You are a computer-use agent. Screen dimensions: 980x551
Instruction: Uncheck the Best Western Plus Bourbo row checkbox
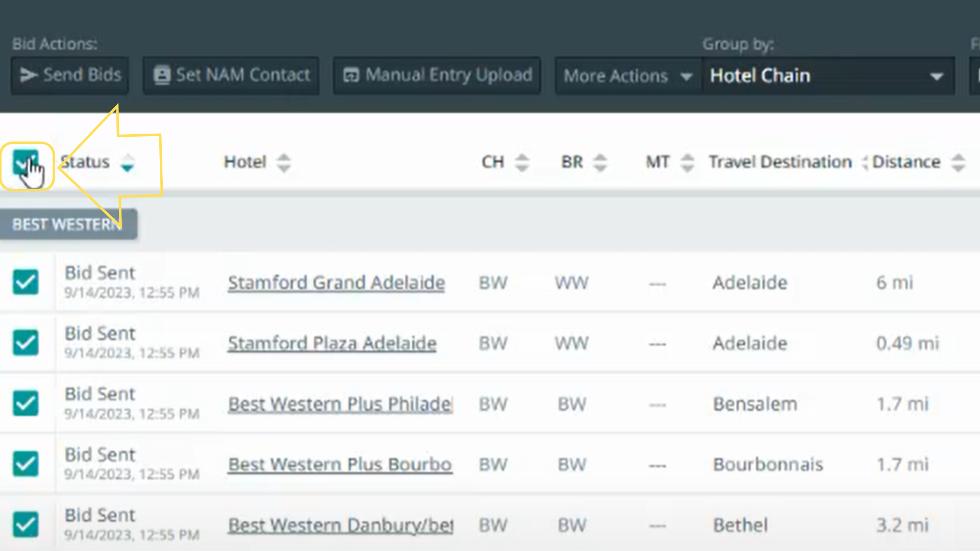point(26,464)
